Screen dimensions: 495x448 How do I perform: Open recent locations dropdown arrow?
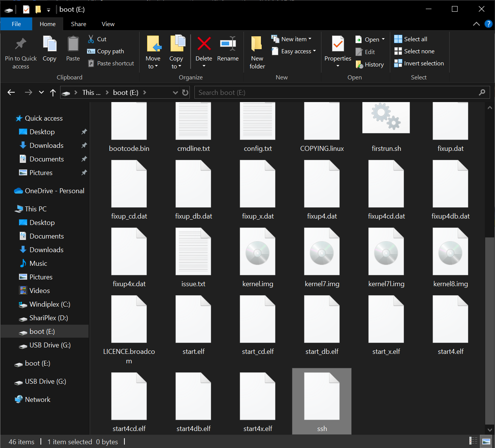click(x=41, y=93)
